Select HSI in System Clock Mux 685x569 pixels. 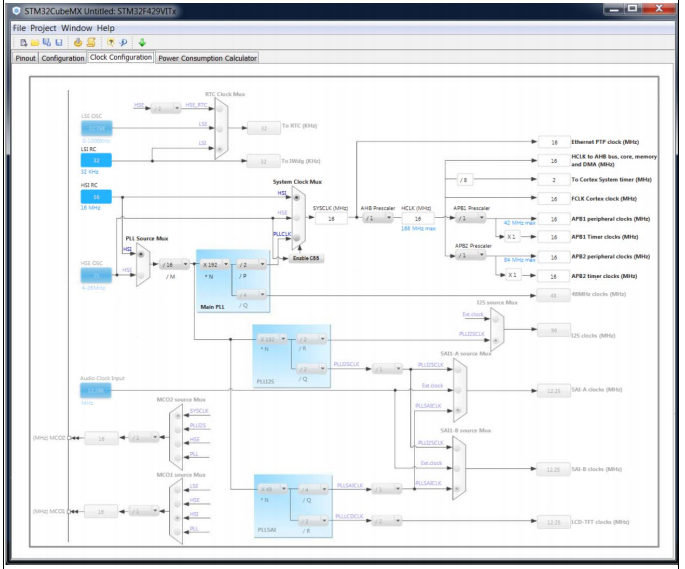pyautogui.click(x=297, y=198)
